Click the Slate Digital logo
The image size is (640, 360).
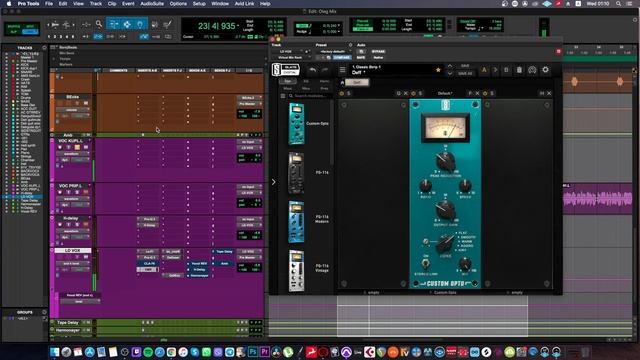point(286,70)
